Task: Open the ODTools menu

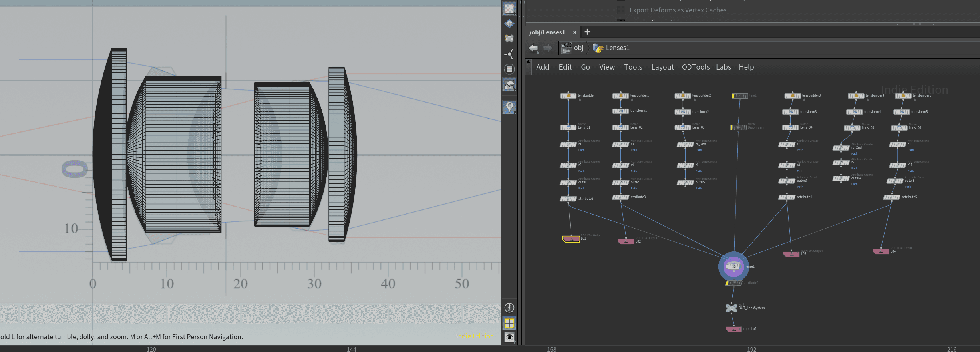Action: tap(695, 67)
